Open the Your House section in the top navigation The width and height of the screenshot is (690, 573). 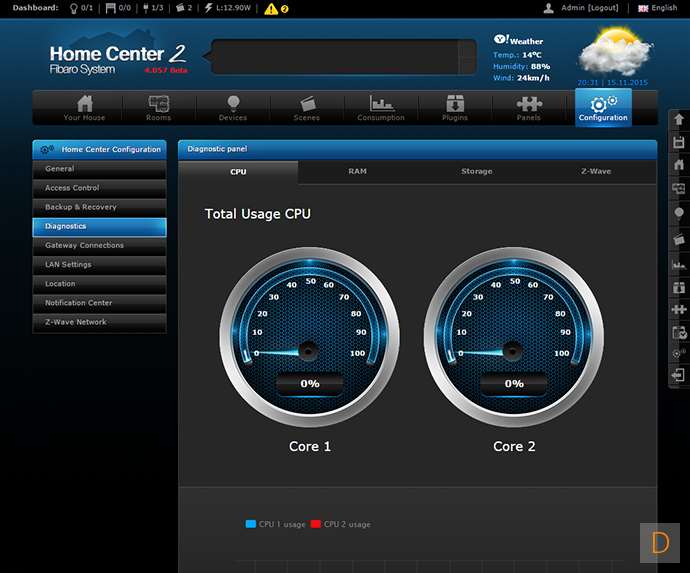pyautogui.click(x=84, y=108)
